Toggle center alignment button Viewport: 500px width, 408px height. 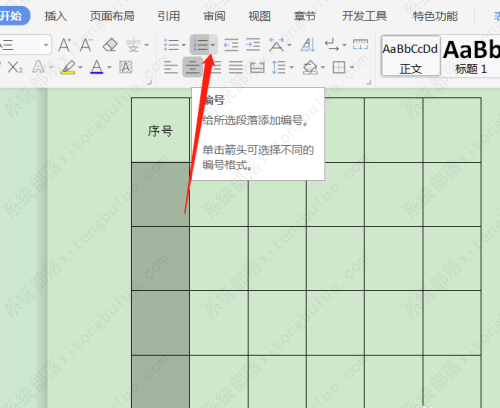coord(193,67)
